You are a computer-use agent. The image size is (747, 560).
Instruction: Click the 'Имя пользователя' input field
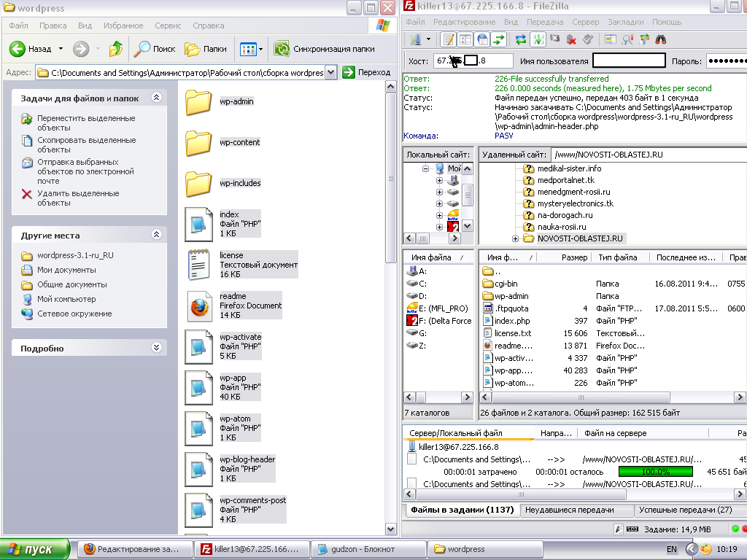(629, 61)
